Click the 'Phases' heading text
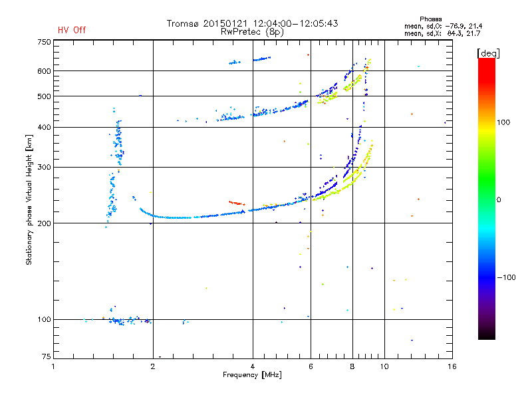The image size is (532, 399). (x=430, y=19)
